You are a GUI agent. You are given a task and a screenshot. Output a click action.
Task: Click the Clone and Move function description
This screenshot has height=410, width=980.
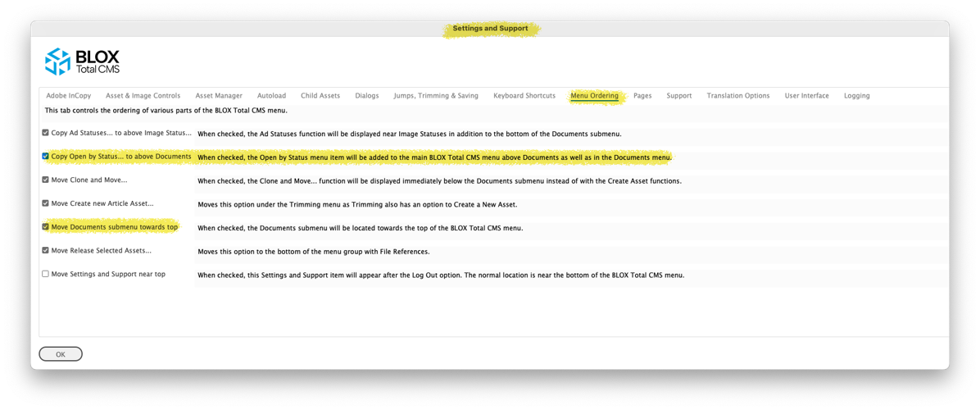pos(439,181)
